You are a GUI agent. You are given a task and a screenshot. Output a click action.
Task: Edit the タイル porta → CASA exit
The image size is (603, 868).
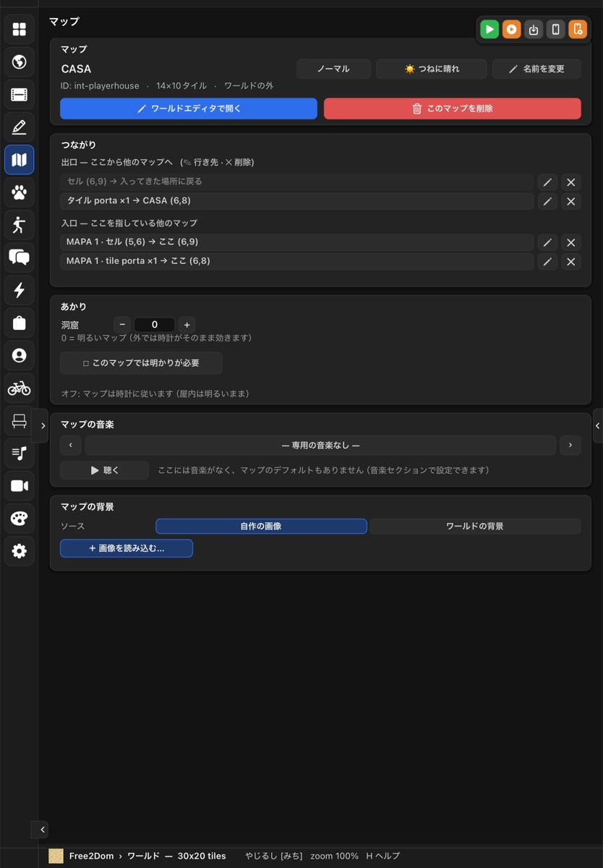click(x=547, y=202)
